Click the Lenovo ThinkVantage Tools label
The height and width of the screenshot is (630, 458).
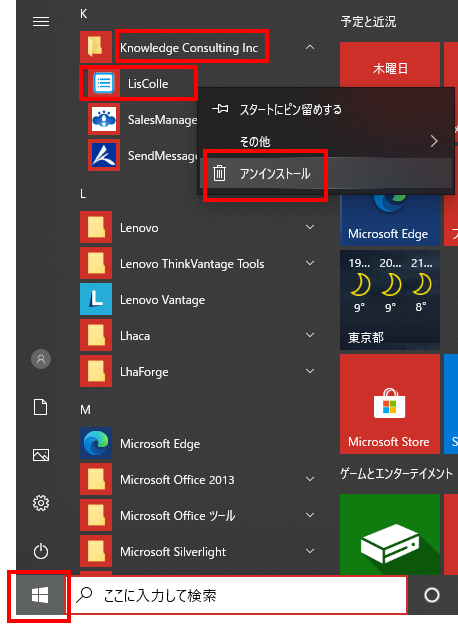[192, 264]
